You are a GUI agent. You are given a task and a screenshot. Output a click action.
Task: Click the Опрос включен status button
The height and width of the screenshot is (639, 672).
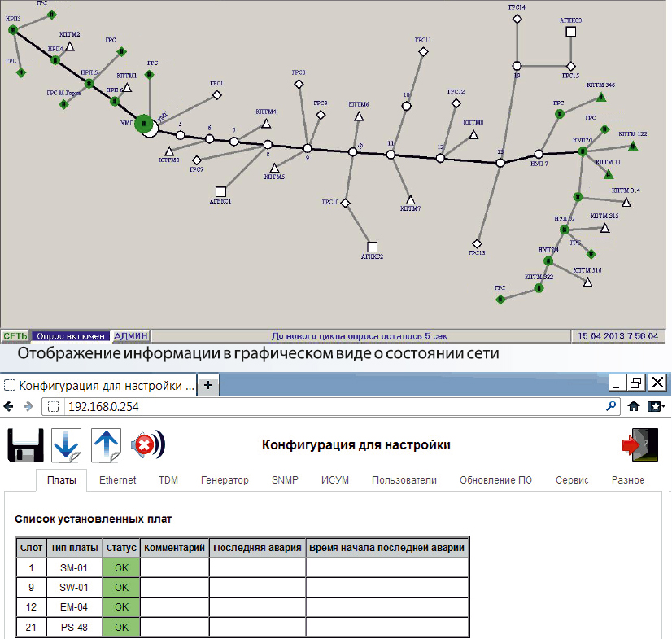tap(71, 336)
